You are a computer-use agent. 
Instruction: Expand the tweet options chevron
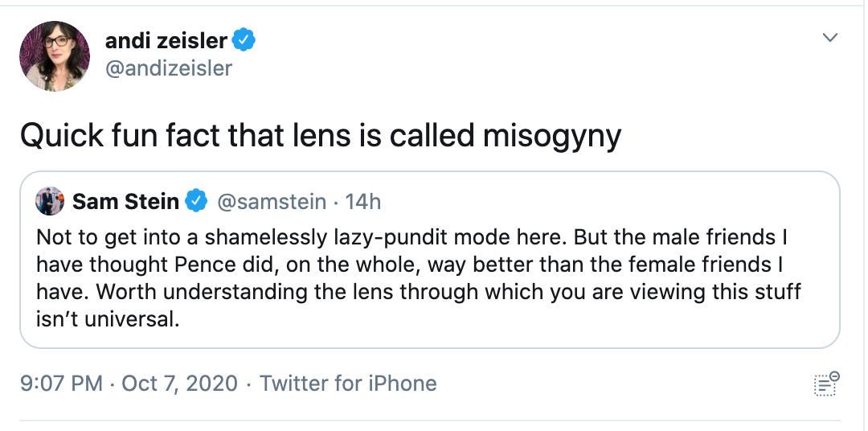830,38
